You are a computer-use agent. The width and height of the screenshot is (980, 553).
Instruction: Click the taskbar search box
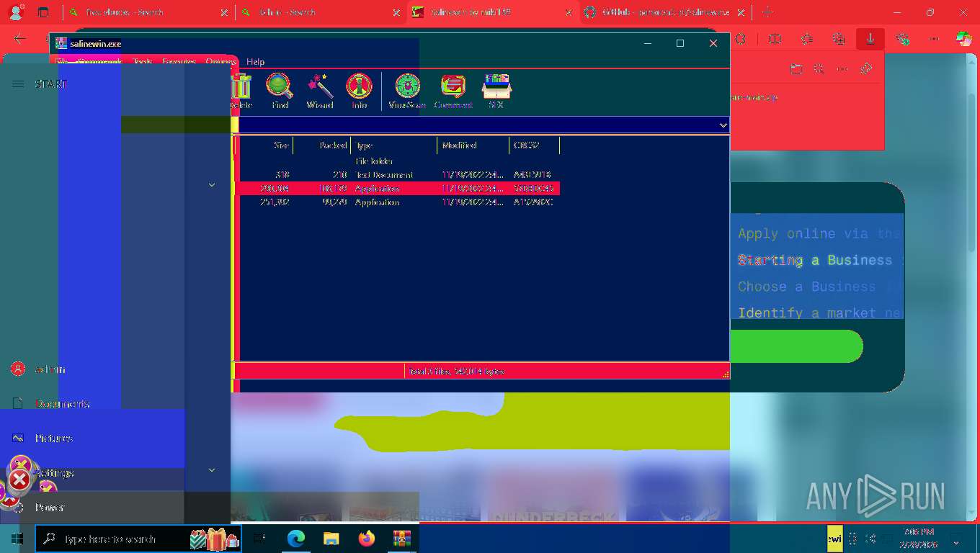(138, 539)
